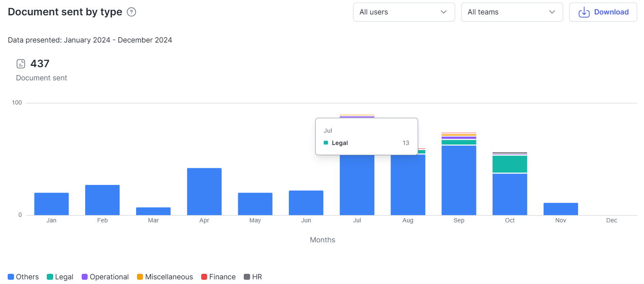Click the blue April bar

[x=204, y=191]
